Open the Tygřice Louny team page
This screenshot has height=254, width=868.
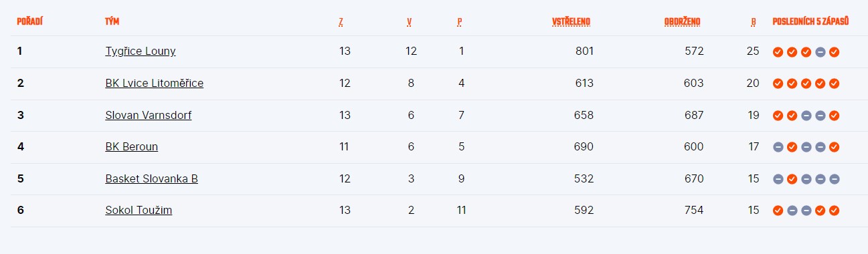(141, 51)
